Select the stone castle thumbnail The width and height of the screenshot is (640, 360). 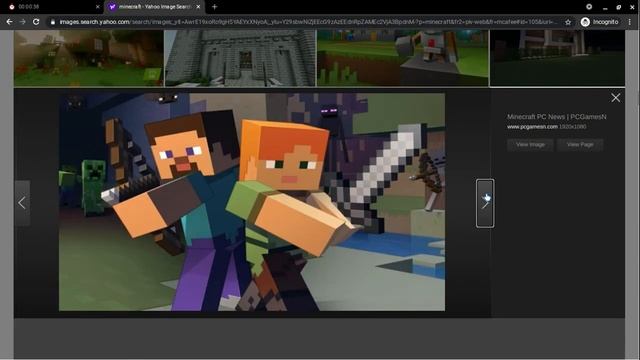click(x=240, y=58)
